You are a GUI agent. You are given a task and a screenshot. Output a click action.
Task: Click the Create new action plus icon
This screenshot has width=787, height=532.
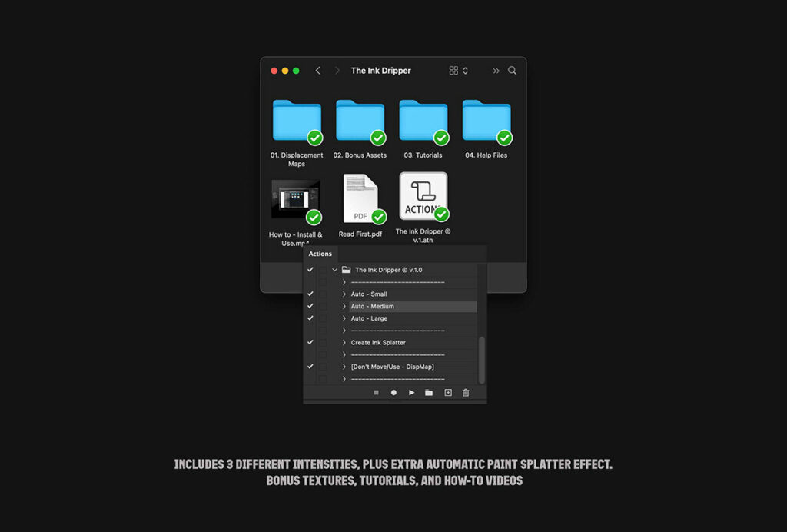pos(448,393)
